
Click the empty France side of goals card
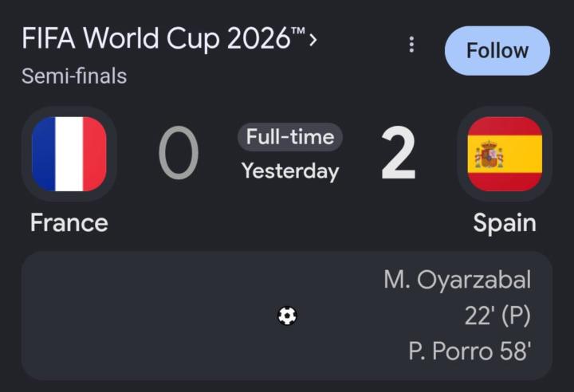tap(147, 316)
